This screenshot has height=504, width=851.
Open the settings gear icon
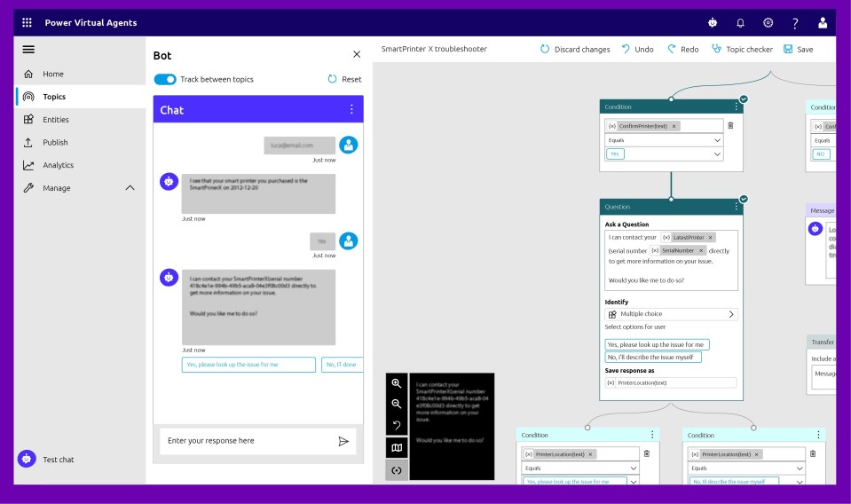click(x=768, y=22)
